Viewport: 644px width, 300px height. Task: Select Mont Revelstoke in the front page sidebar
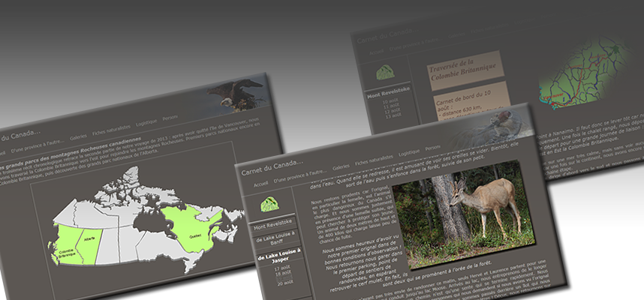272,224
